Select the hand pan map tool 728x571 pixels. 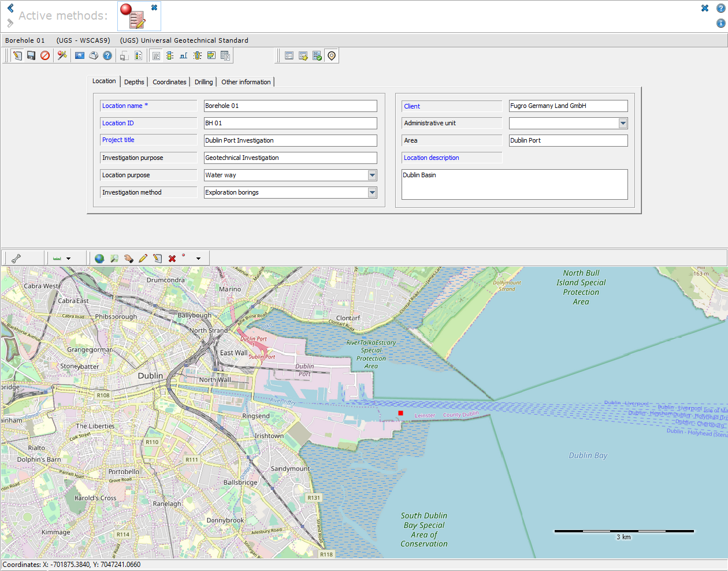[x=129, y=258]
